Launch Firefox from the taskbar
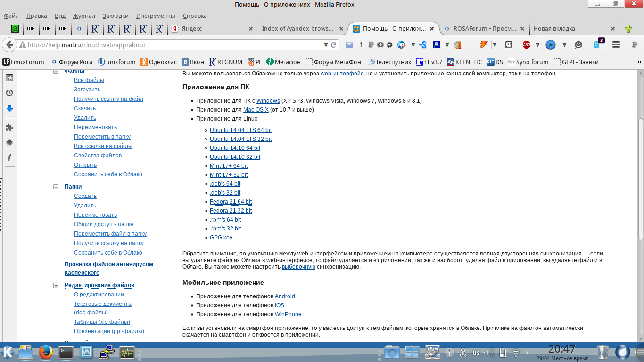Image resolution: width=644 pixels, height=362 pixels. pos(45,352)
